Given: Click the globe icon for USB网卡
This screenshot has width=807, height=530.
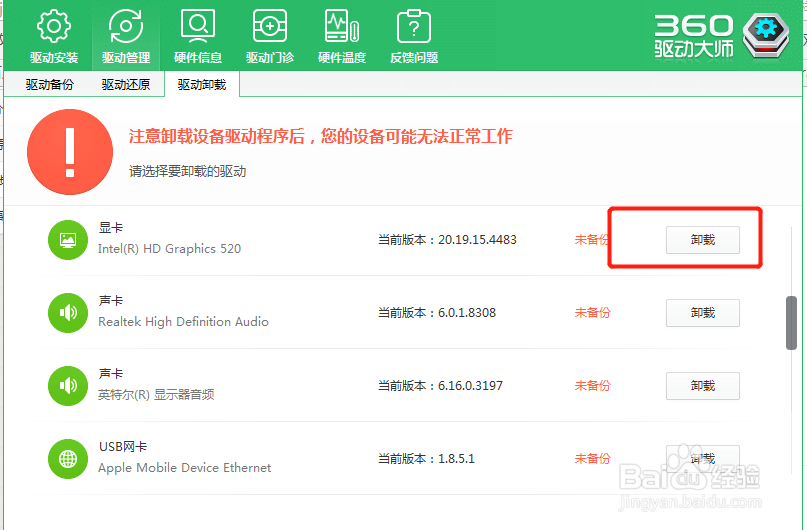Looking at the screenshot, I should (68, 459).
